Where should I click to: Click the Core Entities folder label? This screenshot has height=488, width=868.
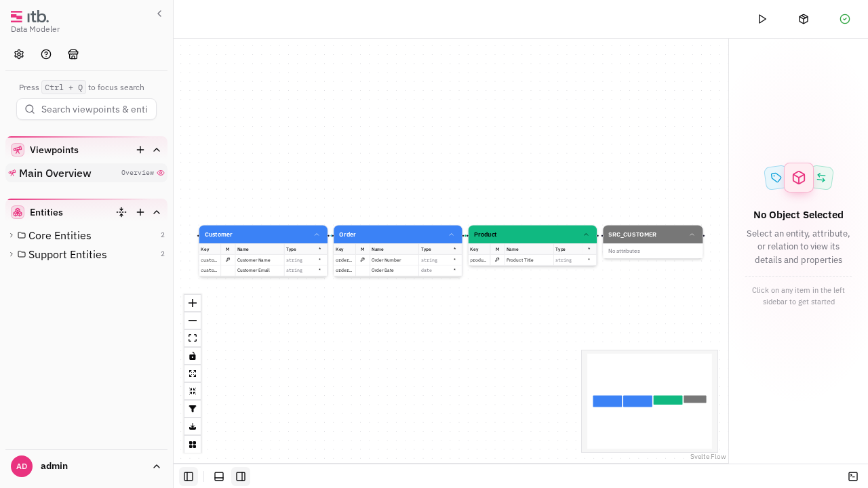pyautogui.click(x=60, y=235)
